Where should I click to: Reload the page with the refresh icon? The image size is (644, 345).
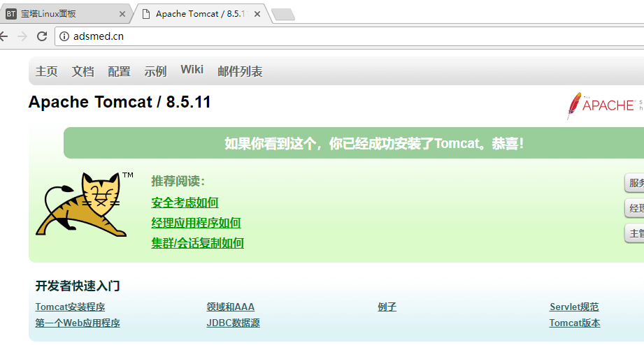(x=42, y=36)
